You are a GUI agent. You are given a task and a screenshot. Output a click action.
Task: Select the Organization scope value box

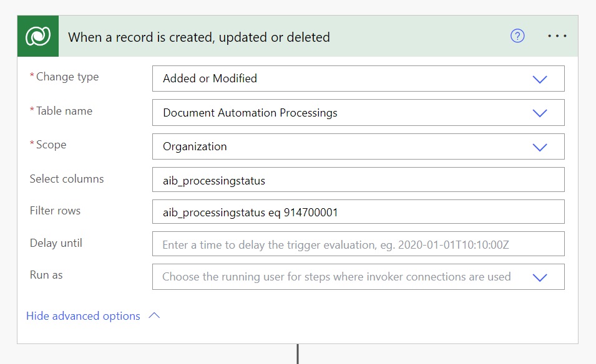click(x=358, y=146)
